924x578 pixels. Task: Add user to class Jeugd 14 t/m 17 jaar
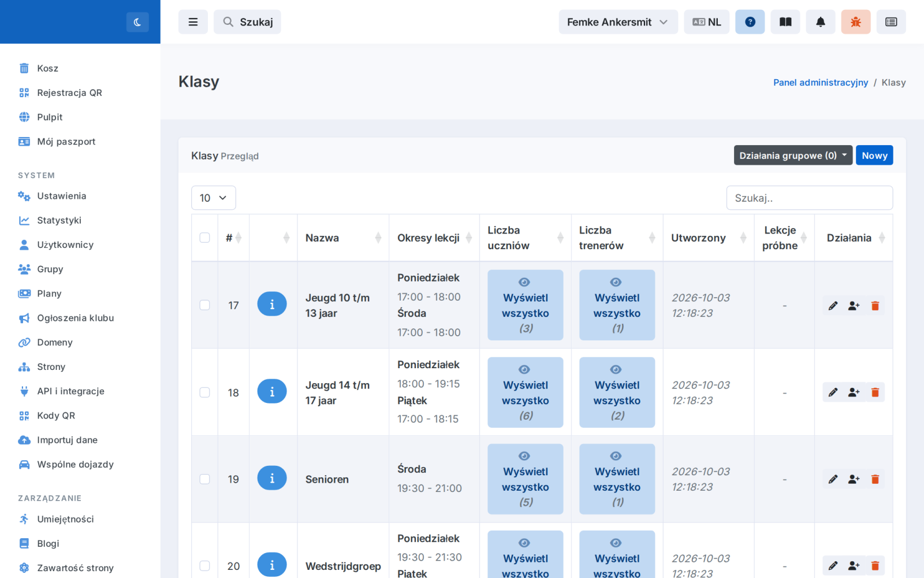pyautogui.click(x=854, y=392)
